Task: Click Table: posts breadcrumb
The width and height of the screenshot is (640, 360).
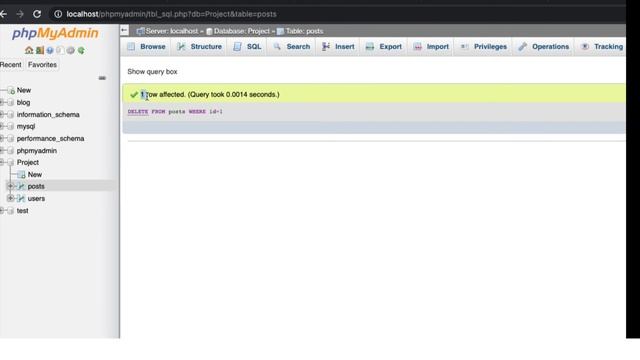Action: pyautogui.click(x=304, y=31)
